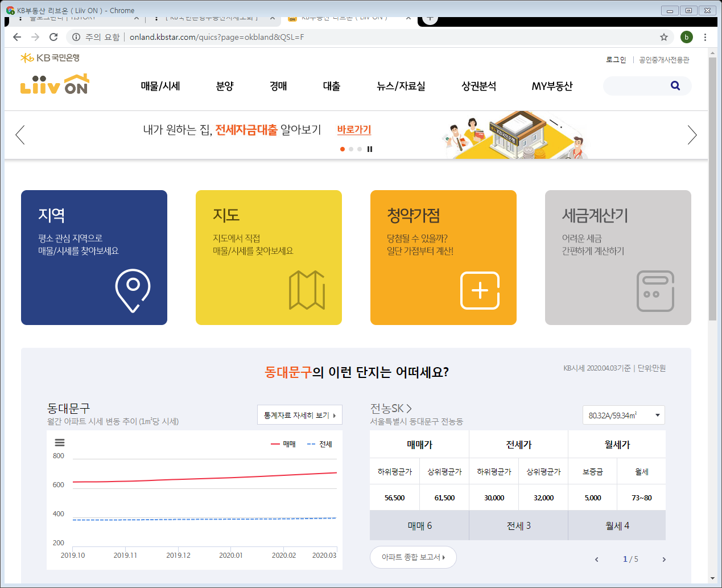
Task: Select the first orange banner dot
Action: [343, 149]
